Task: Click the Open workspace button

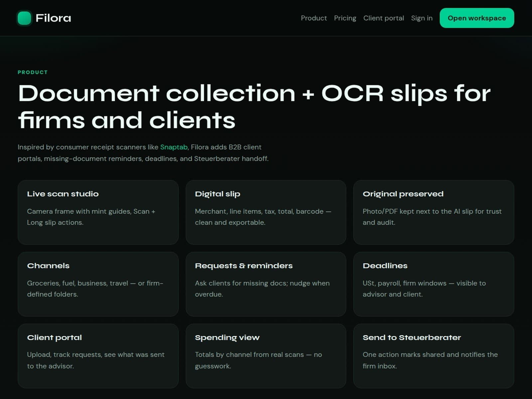Action: 477,18
